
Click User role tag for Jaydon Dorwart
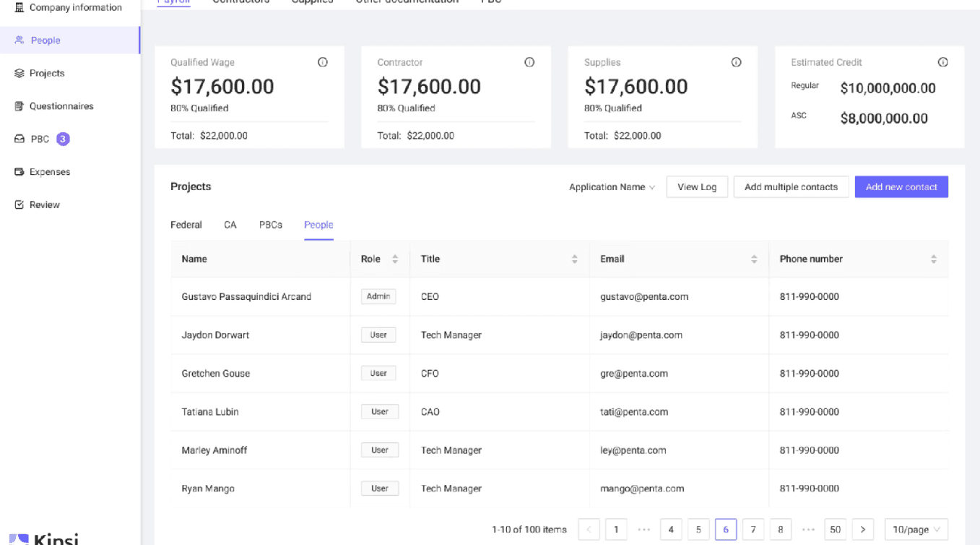click(x=378, y=335)
